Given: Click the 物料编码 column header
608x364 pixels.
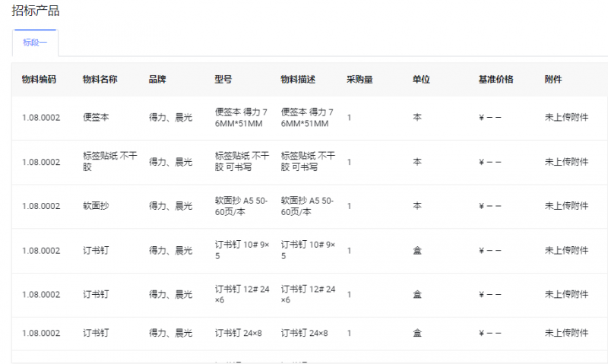Looking at the screenshot, I should (40, 80).
